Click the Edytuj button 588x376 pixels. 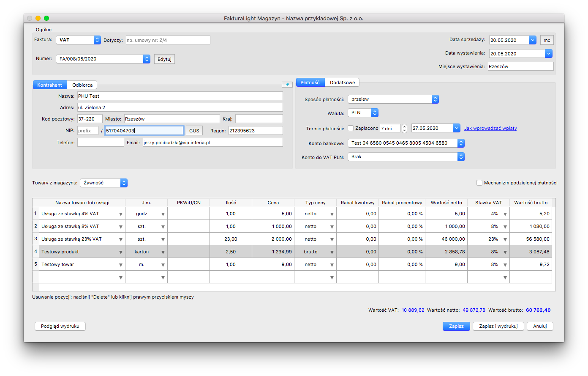click(x=164, y=59)
